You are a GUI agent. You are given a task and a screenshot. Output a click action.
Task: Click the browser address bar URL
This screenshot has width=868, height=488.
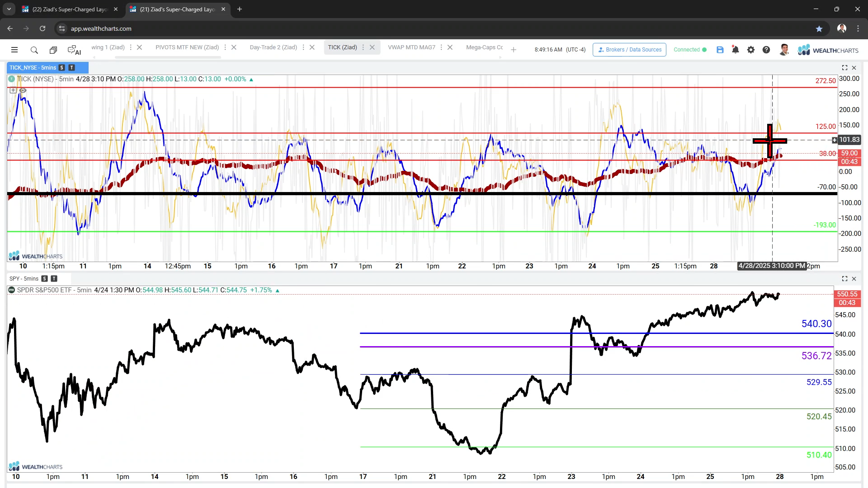[101, 28]
